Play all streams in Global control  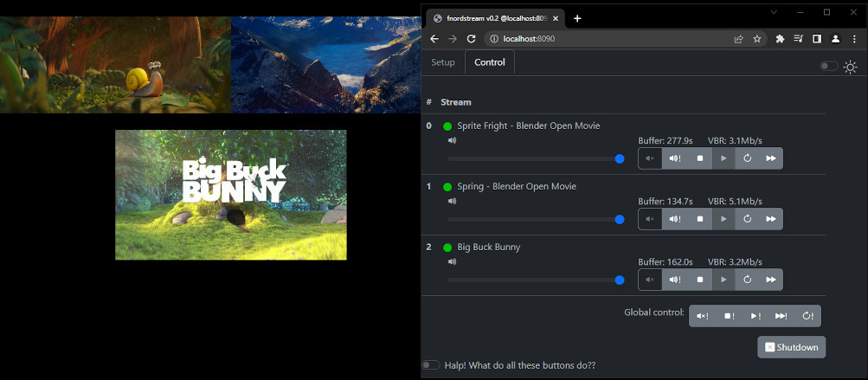(755, 316)
